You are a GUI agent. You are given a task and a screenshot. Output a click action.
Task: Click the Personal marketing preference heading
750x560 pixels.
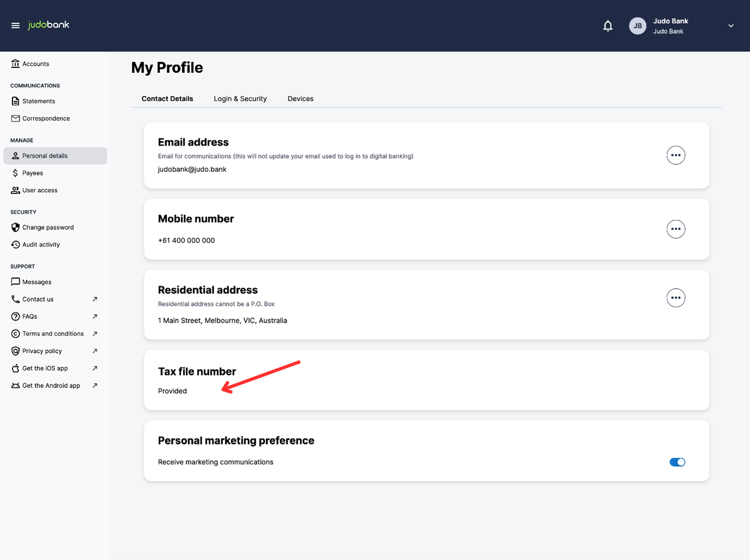[x=236, y=440]
